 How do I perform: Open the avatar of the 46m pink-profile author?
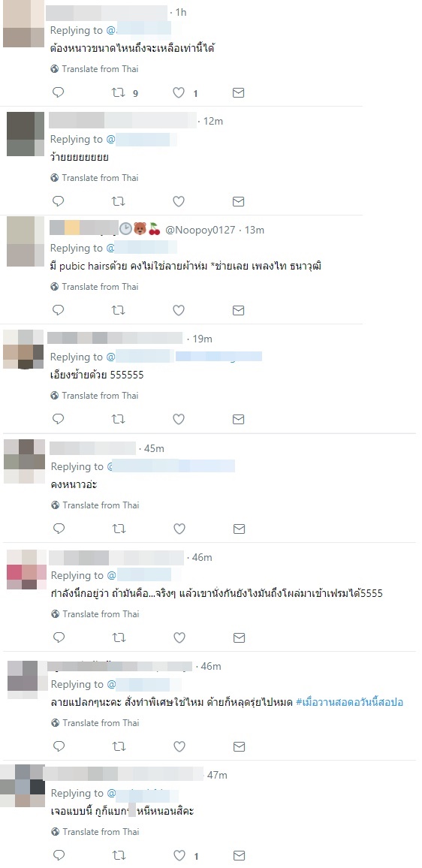click(x=26, y=570)
